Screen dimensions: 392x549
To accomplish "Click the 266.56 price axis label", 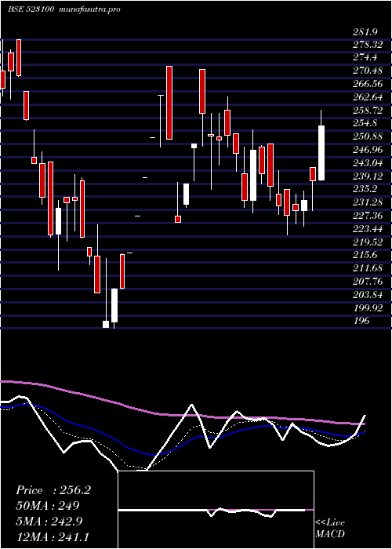I will [367, 84].
